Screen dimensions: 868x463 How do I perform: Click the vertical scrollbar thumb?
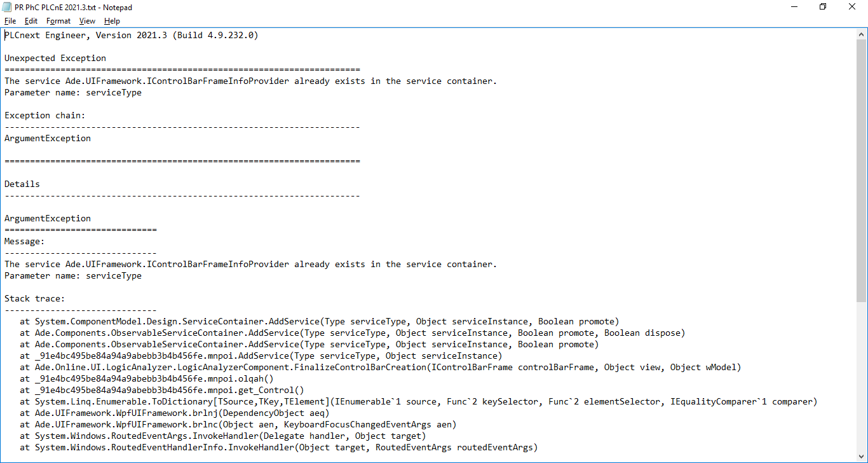(x=862, y=165)
